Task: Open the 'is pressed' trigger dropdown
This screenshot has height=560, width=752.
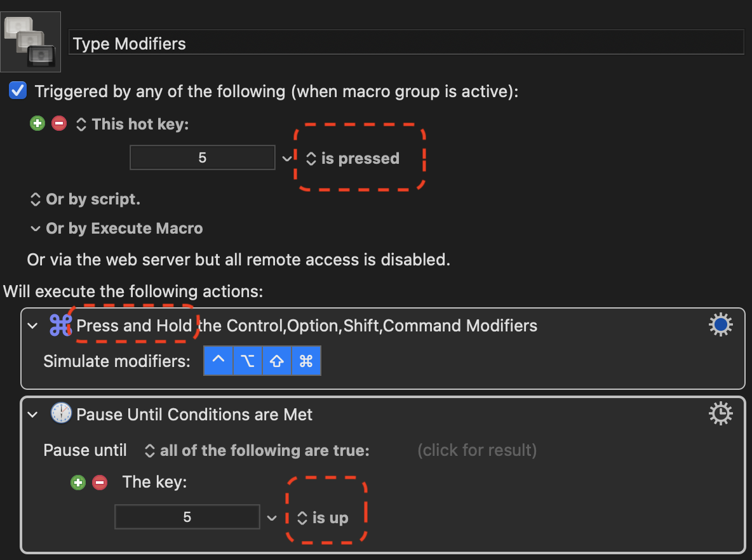Action: [352, 158]
